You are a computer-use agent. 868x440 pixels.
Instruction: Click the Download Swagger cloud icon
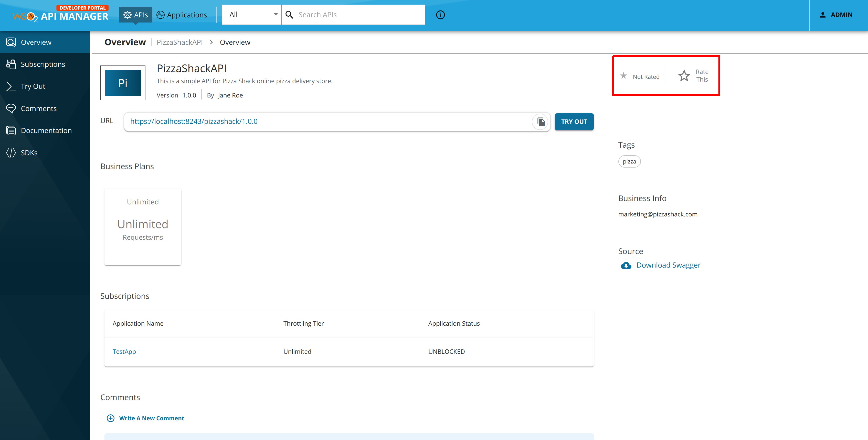coord(626,265)
